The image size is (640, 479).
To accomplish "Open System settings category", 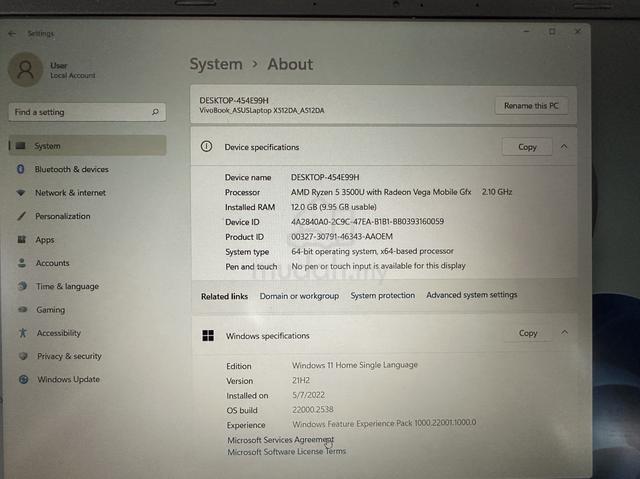I will tap(87, 146).
